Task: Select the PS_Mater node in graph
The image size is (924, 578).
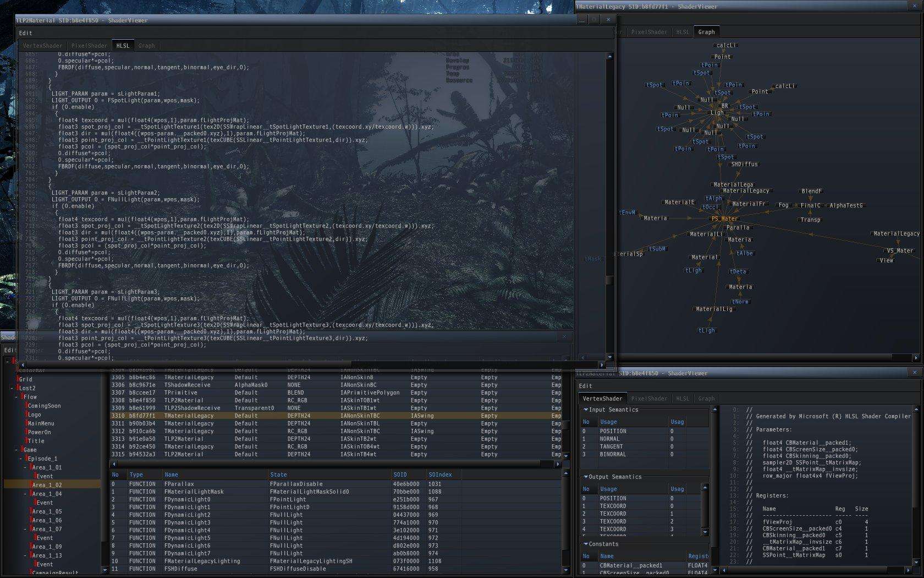Action: 724,219
